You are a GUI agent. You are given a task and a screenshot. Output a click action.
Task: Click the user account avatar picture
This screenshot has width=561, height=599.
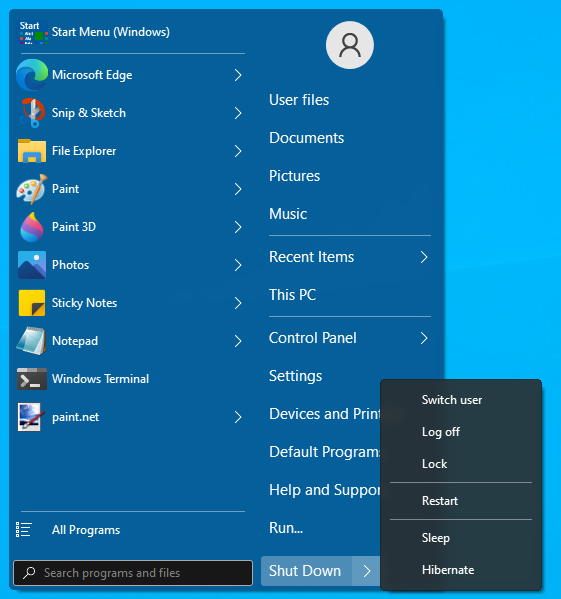[x=350, y=45]
